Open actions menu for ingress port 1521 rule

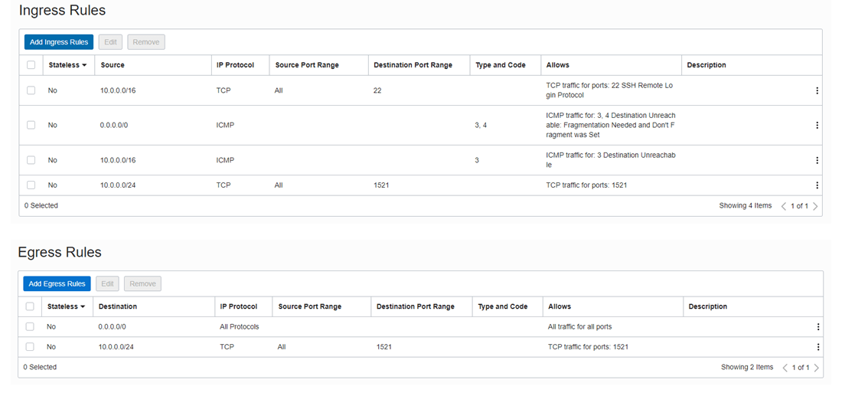817,185
